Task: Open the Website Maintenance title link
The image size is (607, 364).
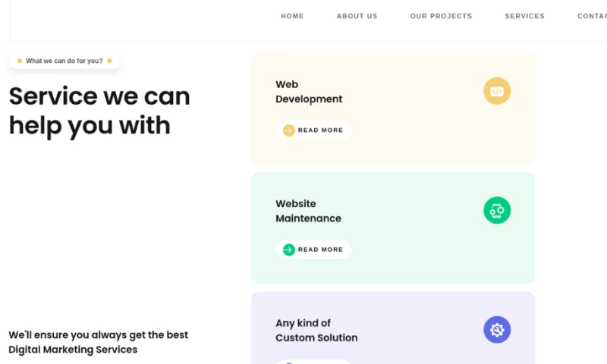Action: click(308, 211)
